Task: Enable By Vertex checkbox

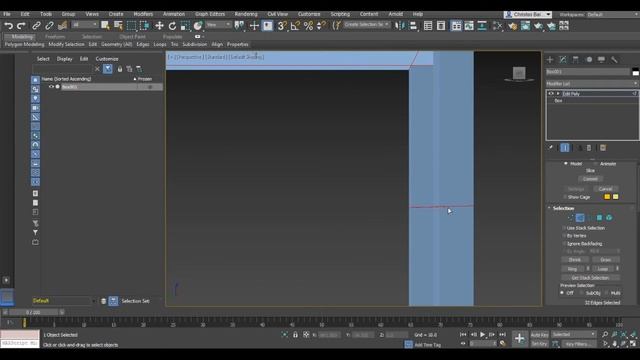Action: [564, 236]
